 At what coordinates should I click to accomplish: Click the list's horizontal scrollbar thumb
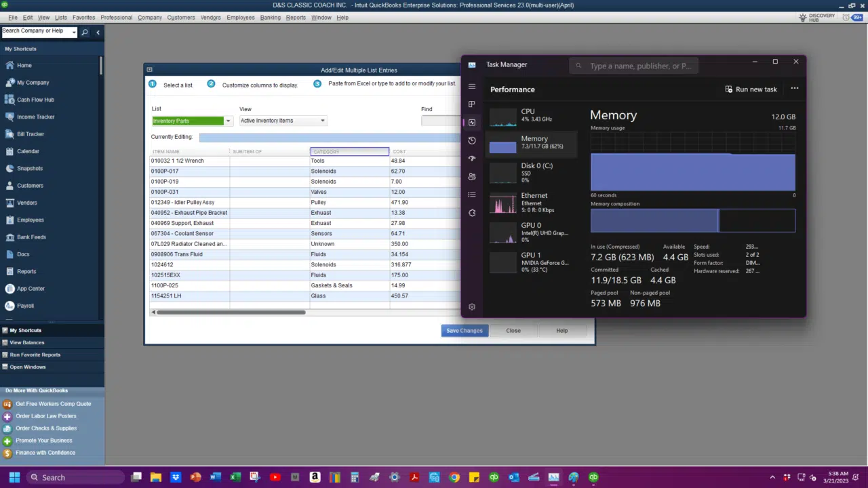231,312
